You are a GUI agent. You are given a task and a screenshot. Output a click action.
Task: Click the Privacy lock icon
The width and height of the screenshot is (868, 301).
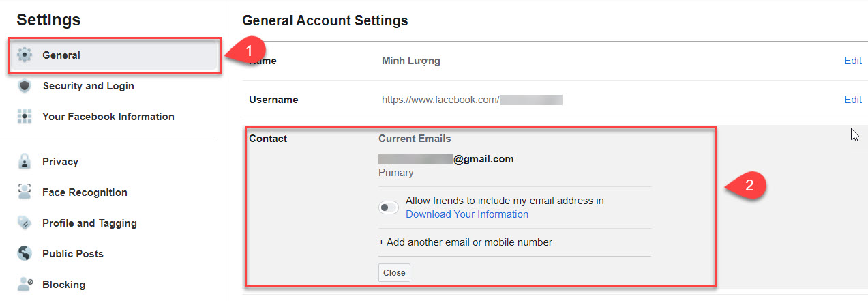point(25,162)
